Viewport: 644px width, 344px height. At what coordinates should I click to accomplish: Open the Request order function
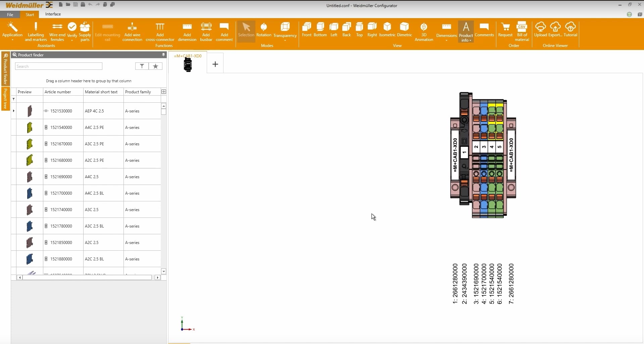point(505,30)
